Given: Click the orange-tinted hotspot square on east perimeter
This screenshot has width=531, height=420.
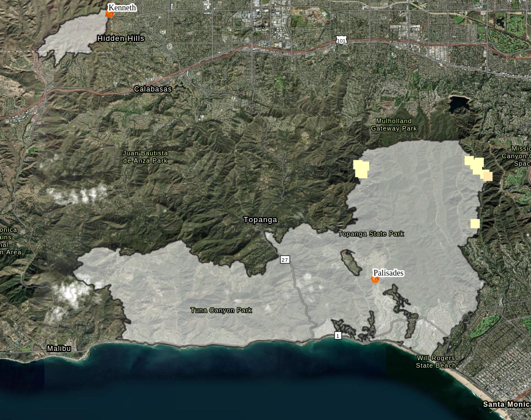Looking at the screenshot, I should coord(488,176).
